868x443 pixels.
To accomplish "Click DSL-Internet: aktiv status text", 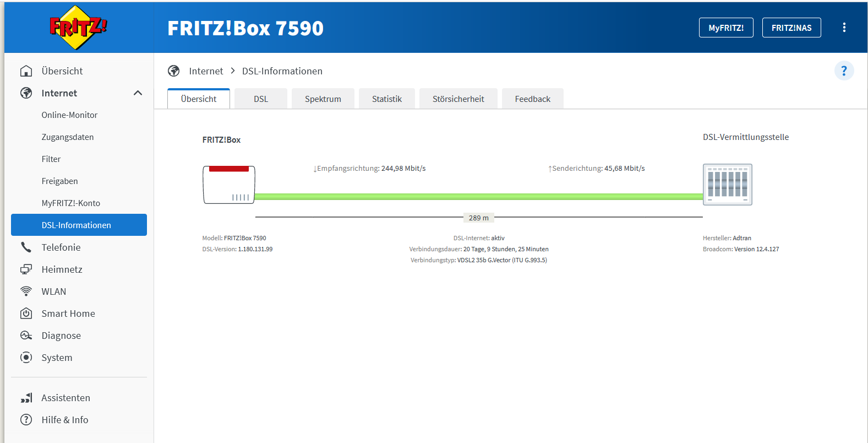I will tap(479, 238).
